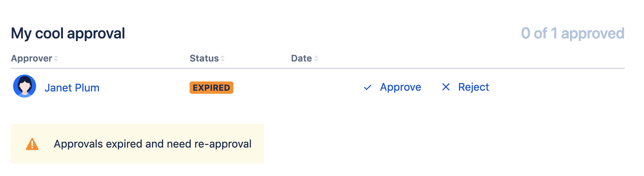Click the Status column header label
This screenshot has height=176, width=644.
[x=204, y=58]
